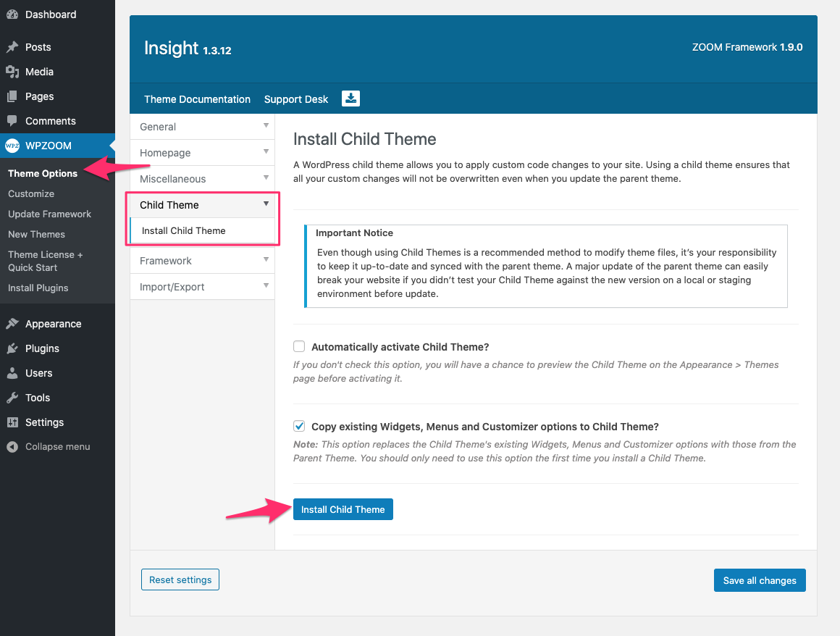This screenshot has height=636, width=840.
Task: Open the Import/Export options tab
Action: (203, 287)
